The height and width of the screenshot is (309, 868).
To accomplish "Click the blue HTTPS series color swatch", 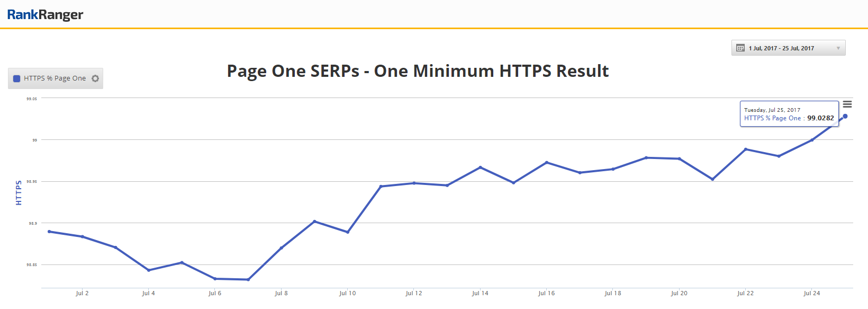I will tap(16, 78).
